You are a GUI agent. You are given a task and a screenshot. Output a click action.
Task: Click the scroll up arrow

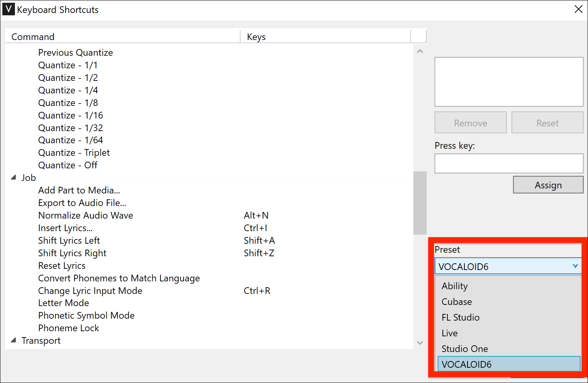coord(420,51)
